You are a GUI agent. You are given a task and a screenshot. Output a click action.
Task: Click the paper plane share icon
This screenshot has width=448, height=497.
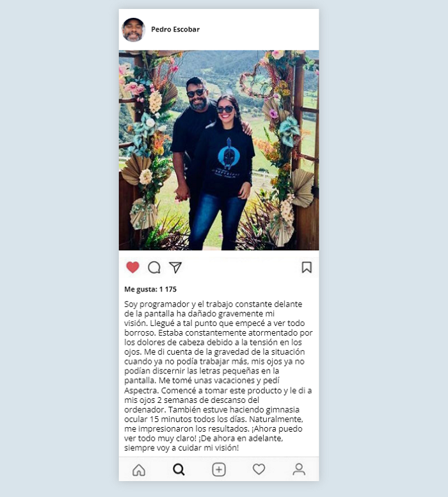(175, 268)
